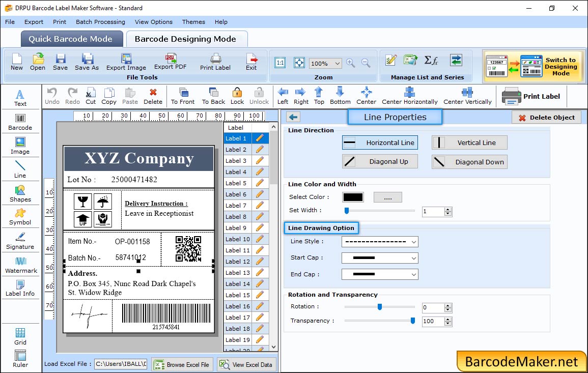Adjust Transparency value stepper
The image size is (588, 373).
(448, 322)
